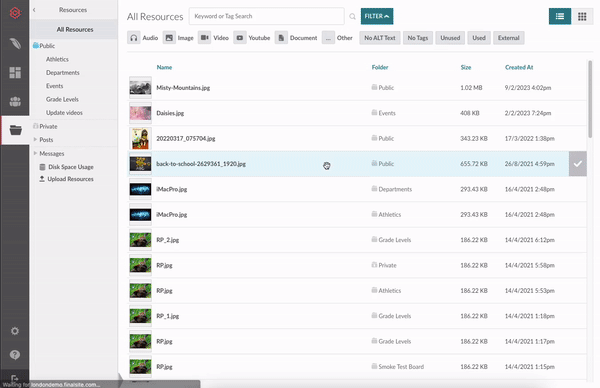600x388 pixels.
Task: Select RP.jpg in the Private folder
Action: click(164, 265)
